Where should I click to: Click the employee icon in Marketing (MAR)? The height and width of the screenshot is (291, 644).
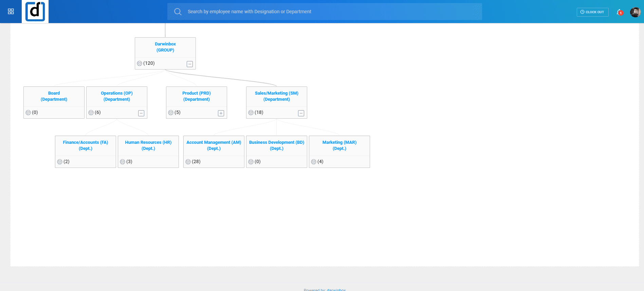click(314, 162)
